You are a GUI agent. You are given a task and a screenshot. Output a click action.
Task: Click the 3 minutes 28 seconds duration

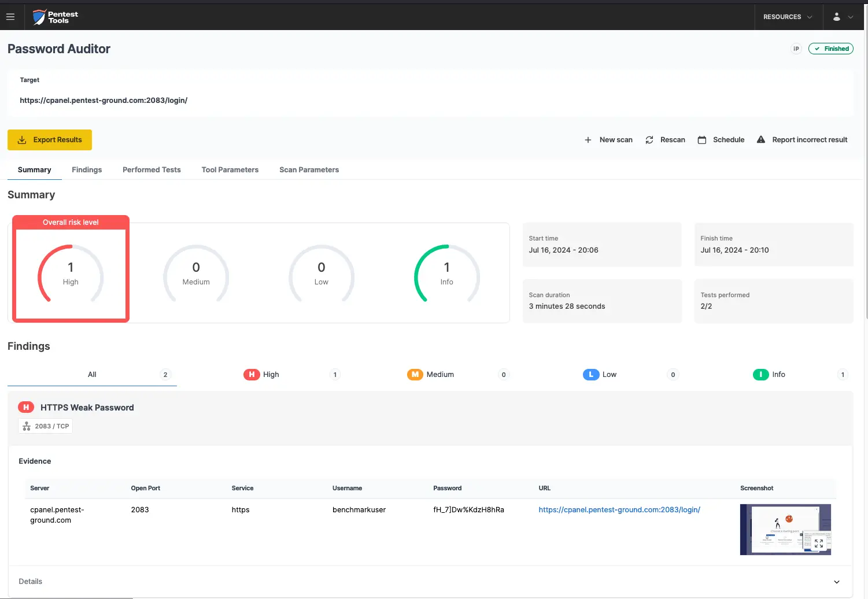coord(567,306)
